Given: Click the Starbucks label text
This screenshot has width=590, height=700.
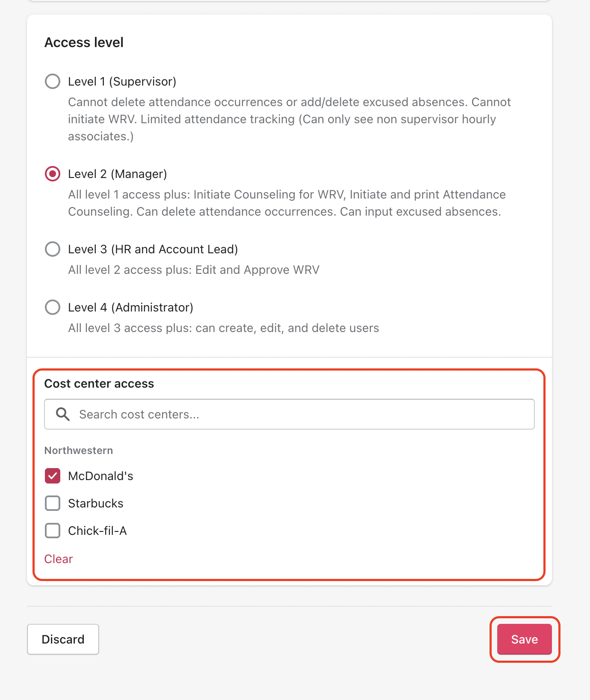Looking at the screenshot, I should click(95, 503).
